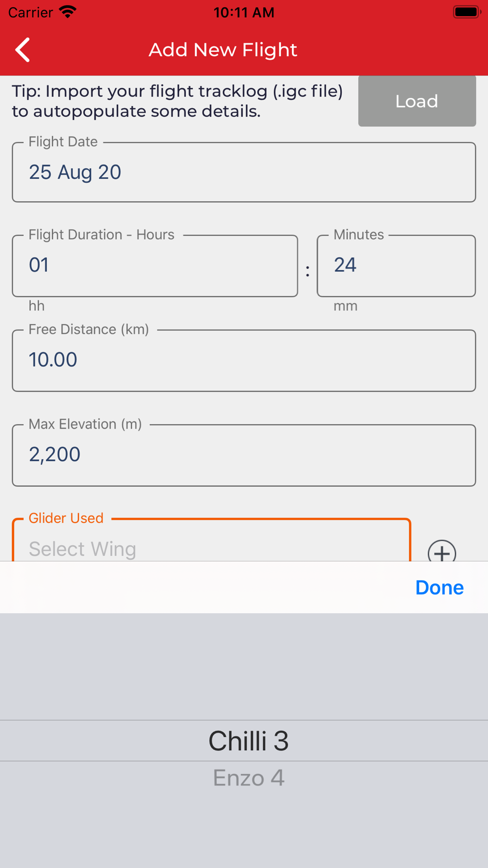Screen dimensions: 488x868
Task: Tap the plus icon to add wing
Action: [x=442, y=551]
